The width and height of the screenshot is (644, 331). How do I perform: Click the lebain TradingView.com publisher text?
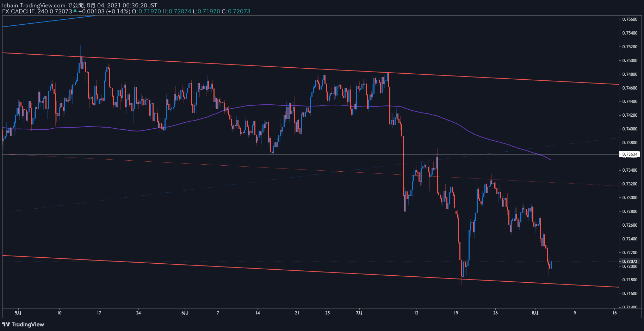click(x=34, y=5)
